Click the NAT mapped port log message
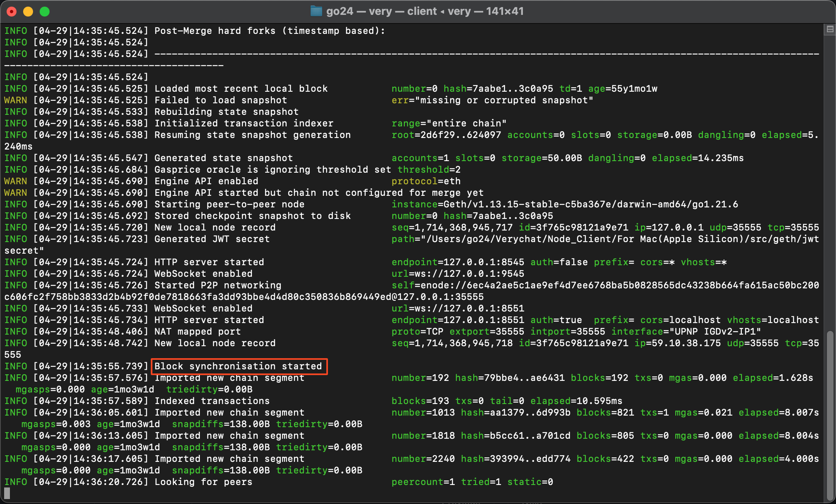 [197, 332]
